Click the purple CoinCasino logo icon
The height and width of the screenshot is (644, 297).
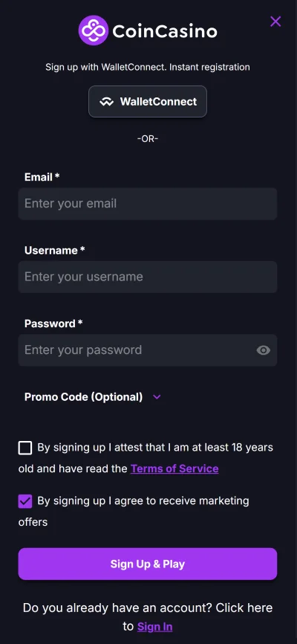pos(94,30)
